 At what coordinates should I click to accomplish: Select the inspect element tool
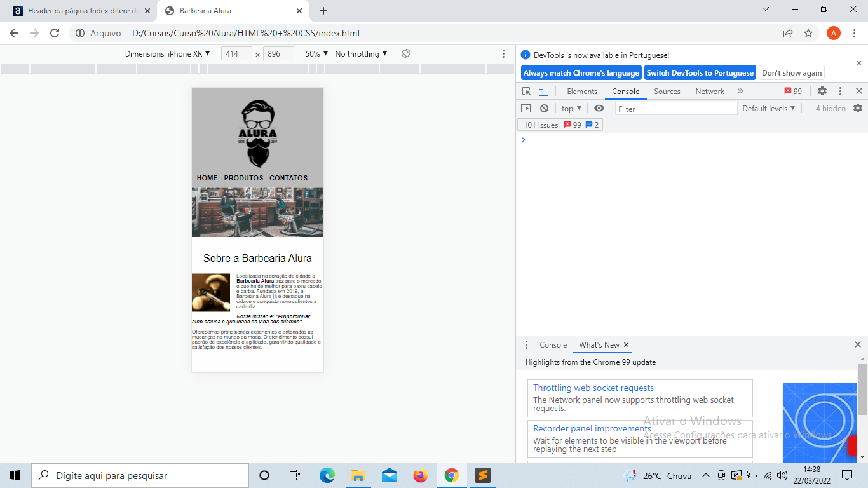point(527,91)
